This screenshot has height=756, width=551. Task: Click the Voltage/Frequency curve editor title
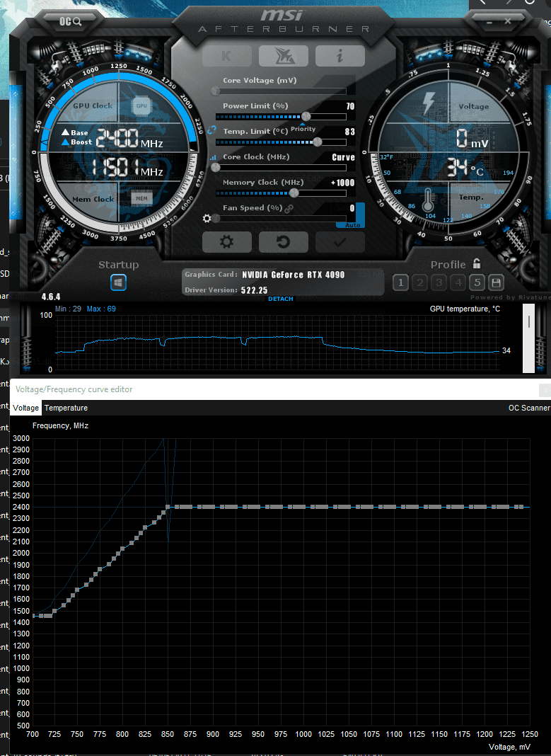pyautogui.click(x=74, y=389)
